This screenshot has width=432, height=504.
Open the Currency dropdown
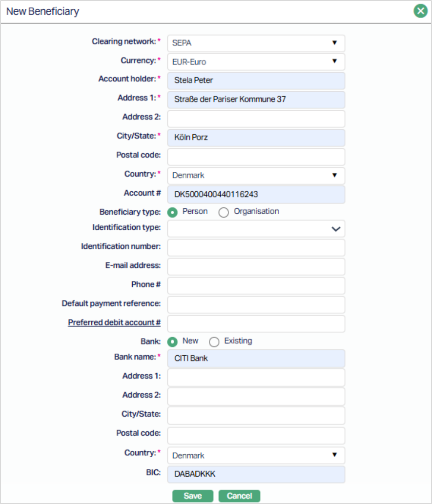point(256,62)
